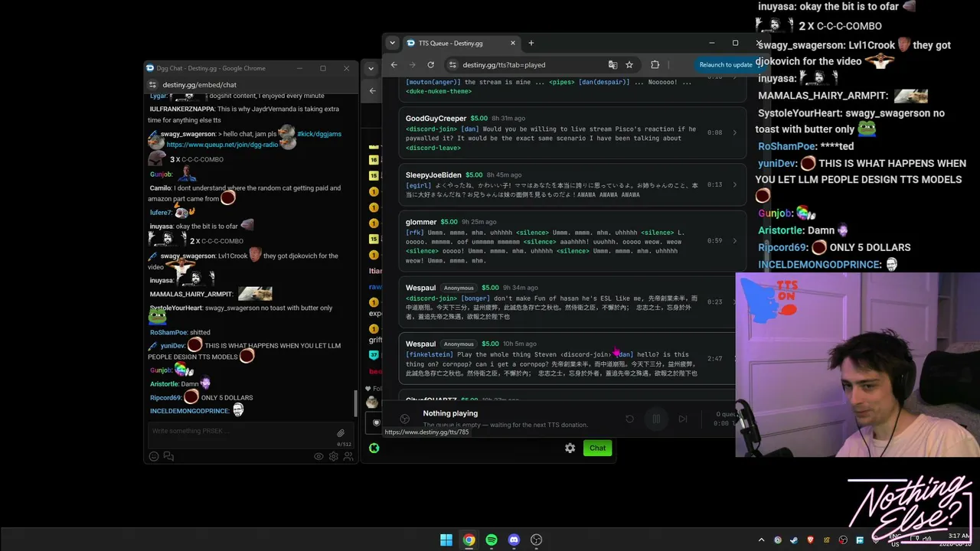Open a new tab in TTS Queue window
The image size is (980, 551).
tap(531, 43)
